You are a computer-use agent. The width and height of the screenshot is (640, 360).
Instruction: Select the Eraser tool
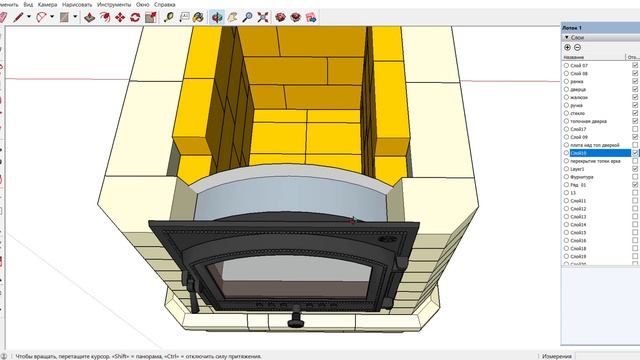tap(2, 17)
